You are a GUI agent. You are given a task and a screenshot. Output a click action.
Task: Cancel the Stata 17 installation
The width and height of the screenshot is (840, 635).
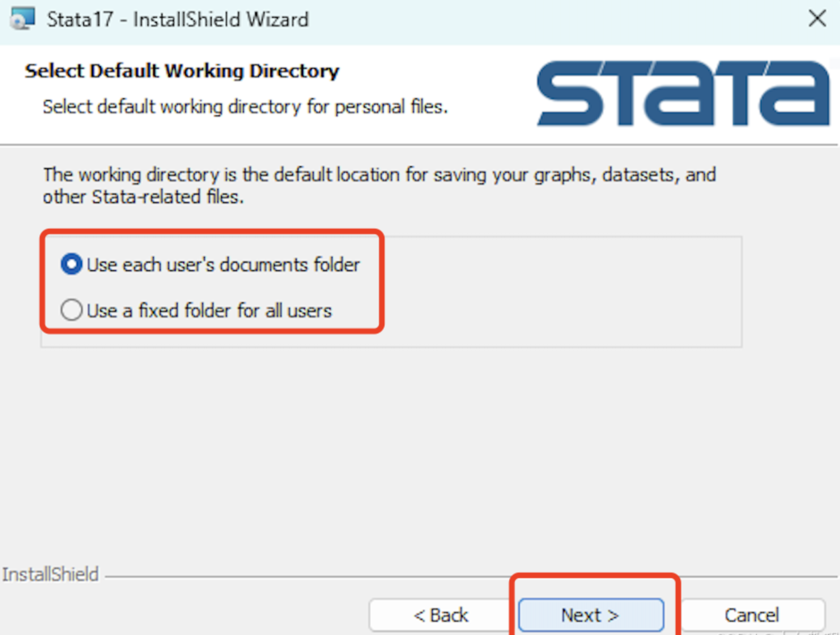pos(752,615)
